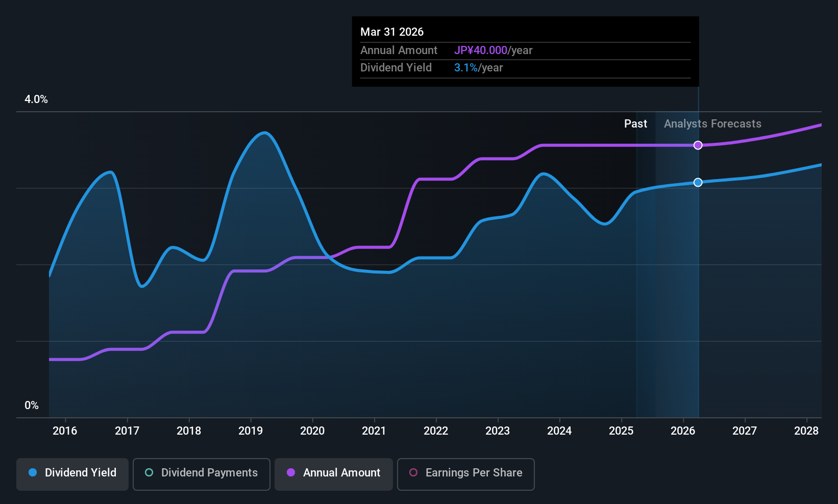Click the Past label on chart
Viewport: 838px width, 504px height.
point(635,124)
